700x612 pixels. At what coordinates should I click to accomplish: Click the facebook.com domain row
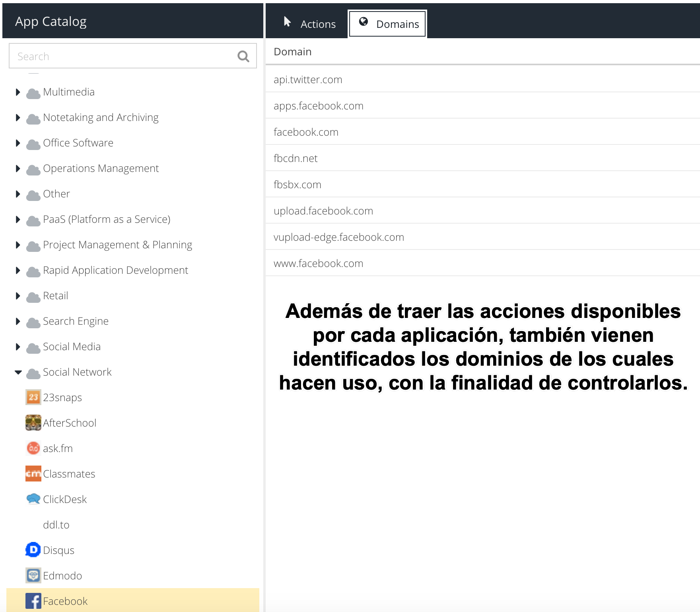[306, 132]
